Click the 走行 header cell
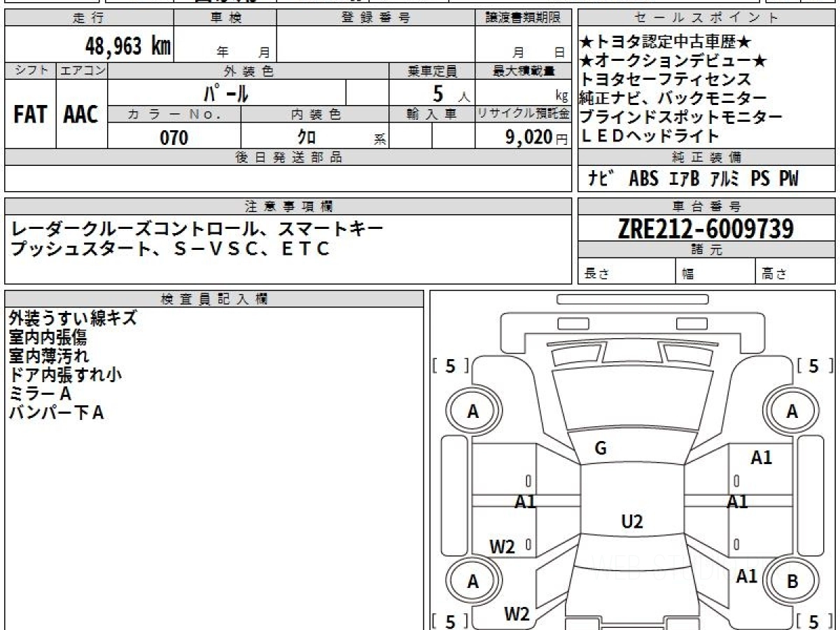Viewport: 840px width, 630px height. click(89, 18)
